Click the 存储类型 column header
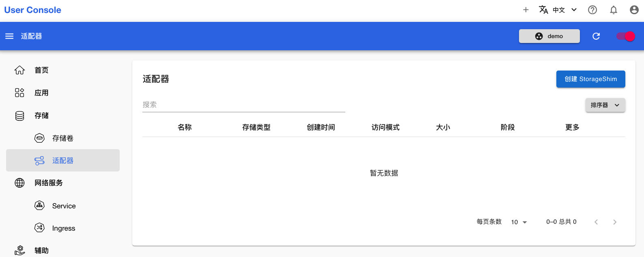This screenshot has height=257, width=644. [256, 127]
